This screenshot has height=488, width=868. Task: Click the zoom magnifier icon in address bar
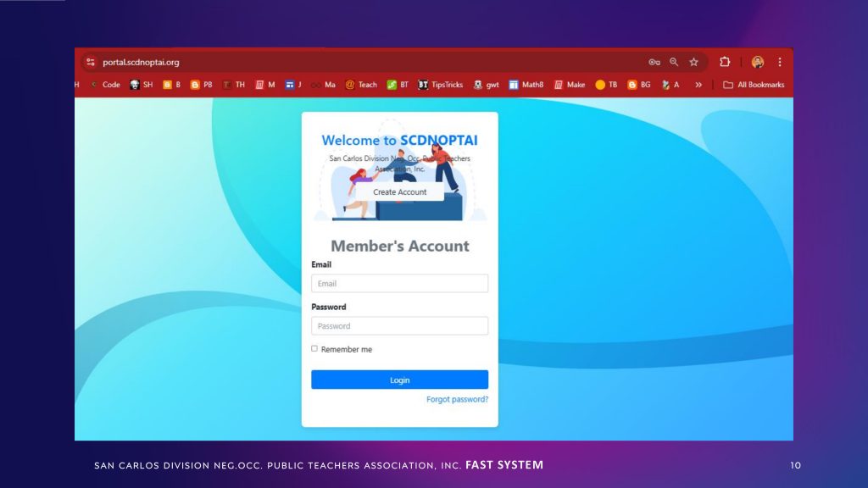pos(674,62)
